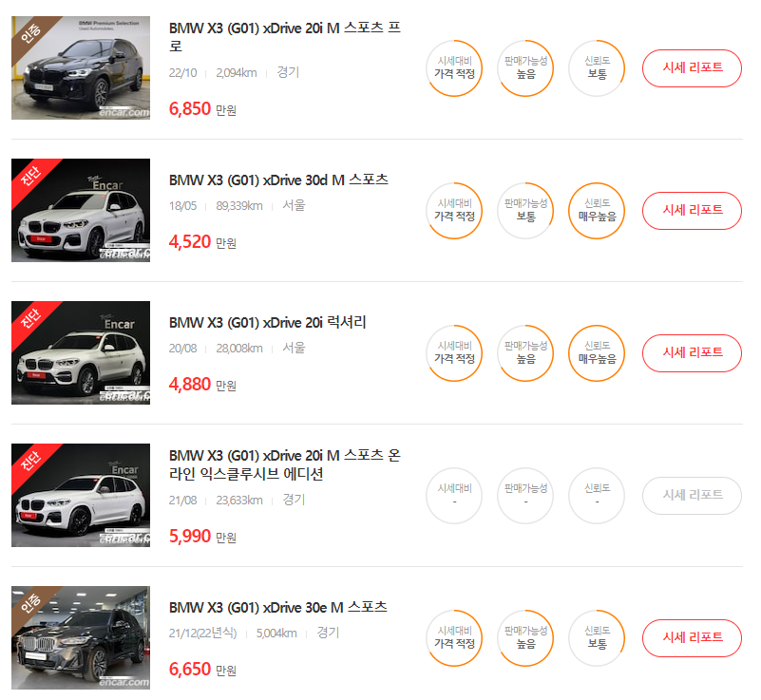Click 판매가능성 높음 badge on bottom 30e listing
Image resolution: width=761 pixels, height=700 pixels.
(525, 638)
